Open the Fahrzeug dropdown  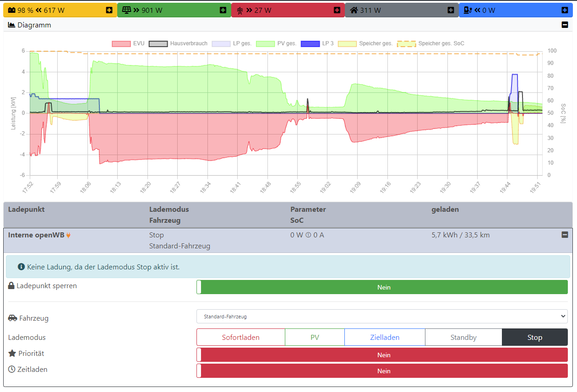pos(382,317)
